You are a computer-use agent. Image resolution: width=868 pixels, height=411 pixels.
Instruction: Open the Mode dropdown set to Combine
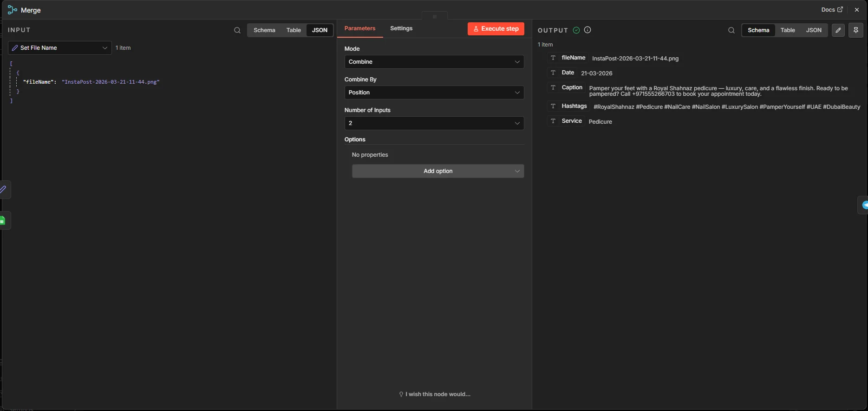(434, 62)
